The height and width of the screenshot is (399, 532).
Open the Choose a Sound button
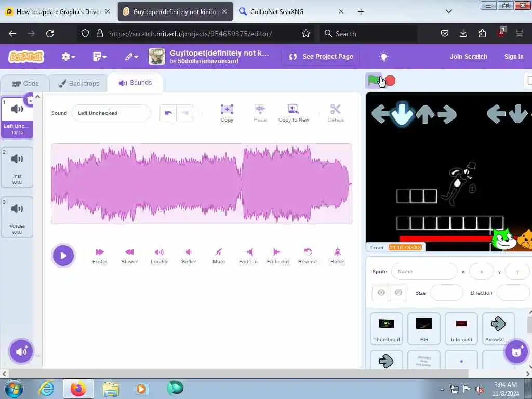[x=21, y=351]
